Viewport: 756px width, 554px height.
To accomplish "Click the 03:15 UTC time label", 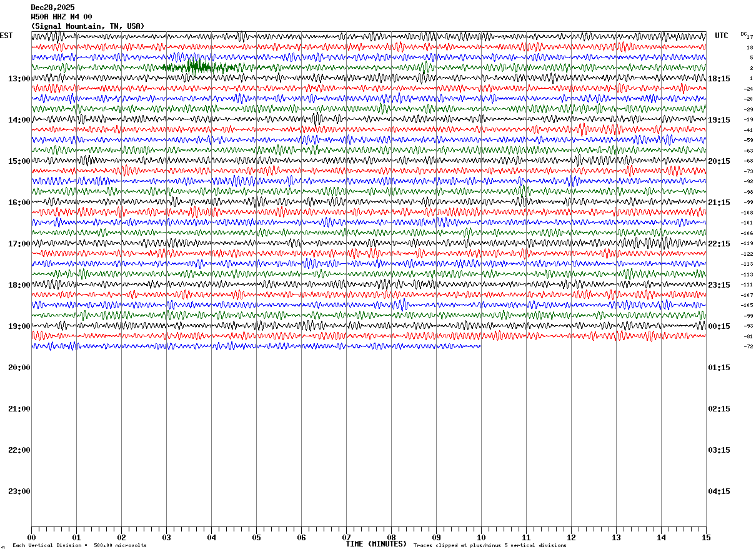I will pos(719,450).
